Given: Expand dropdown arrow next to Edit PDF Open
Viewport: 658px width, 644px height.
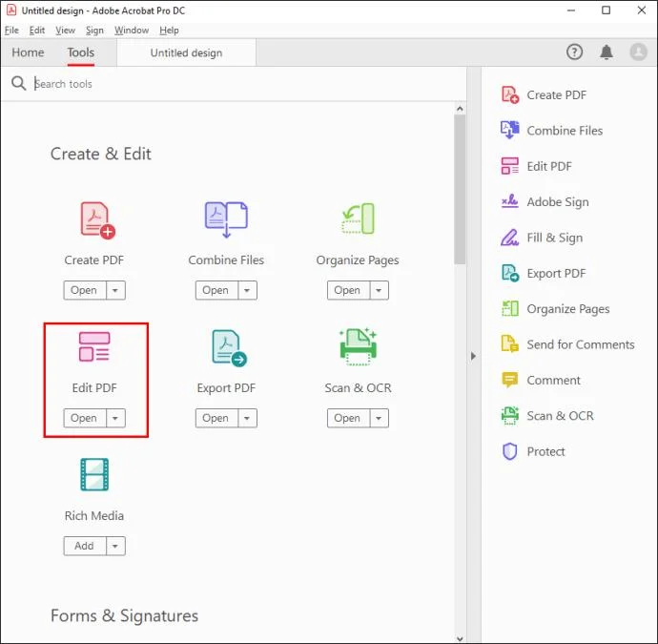Looking at the screenshot, I should click(115, 418).
